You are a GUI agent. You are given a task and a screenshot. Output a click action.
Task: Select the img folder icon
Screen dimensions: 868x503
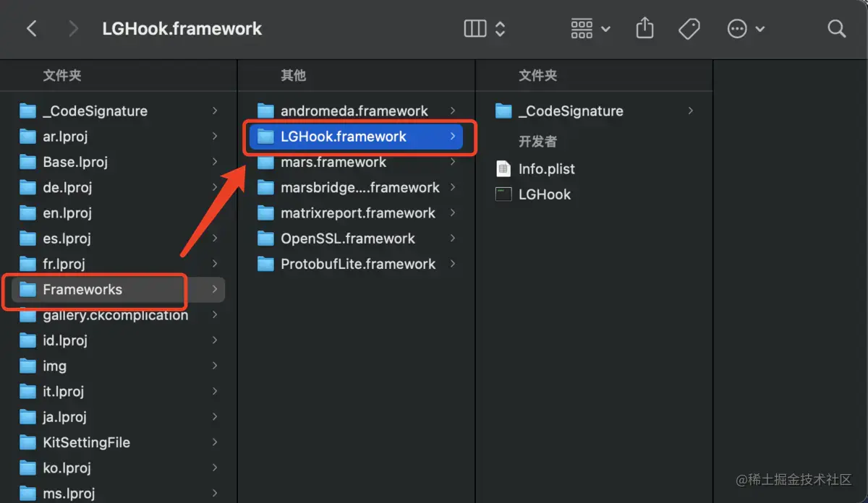(x=27, y=366)
